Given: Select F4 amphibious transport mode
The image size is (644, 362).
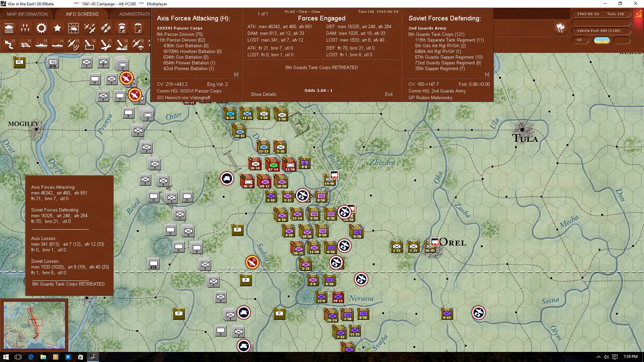Looking at the screenshot, I should pyautogui.click(x=57, y=44).
